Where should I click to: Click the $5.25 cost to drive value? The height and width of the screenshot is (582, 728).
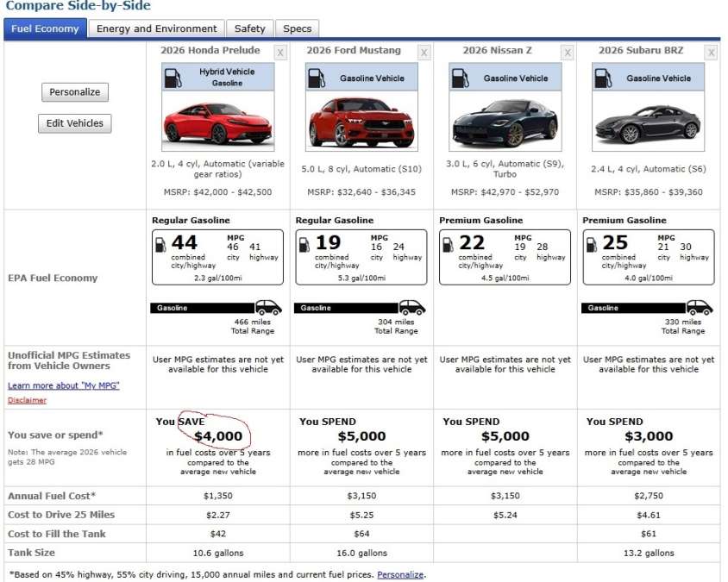pos(361,515)
